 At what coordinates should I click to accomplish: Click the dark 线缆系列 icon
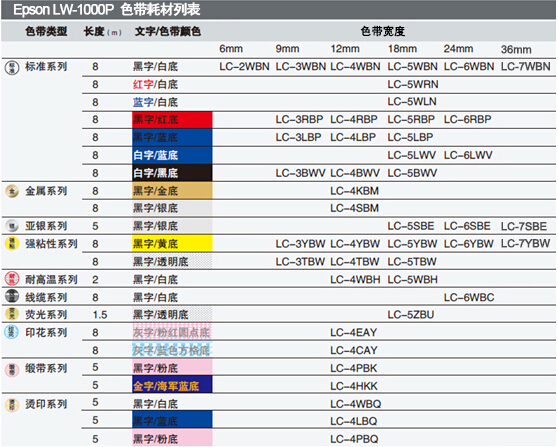pyautogui.click(x=12, y=296)
